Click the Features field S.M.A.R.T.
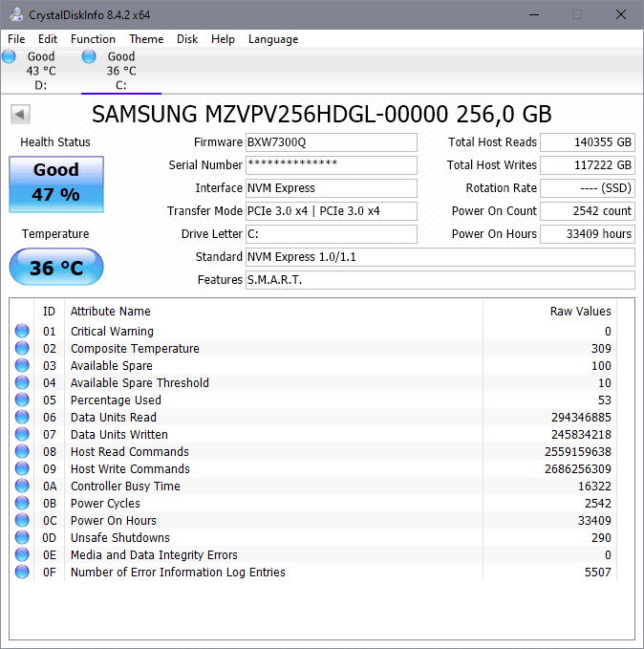 pos(440,280)
